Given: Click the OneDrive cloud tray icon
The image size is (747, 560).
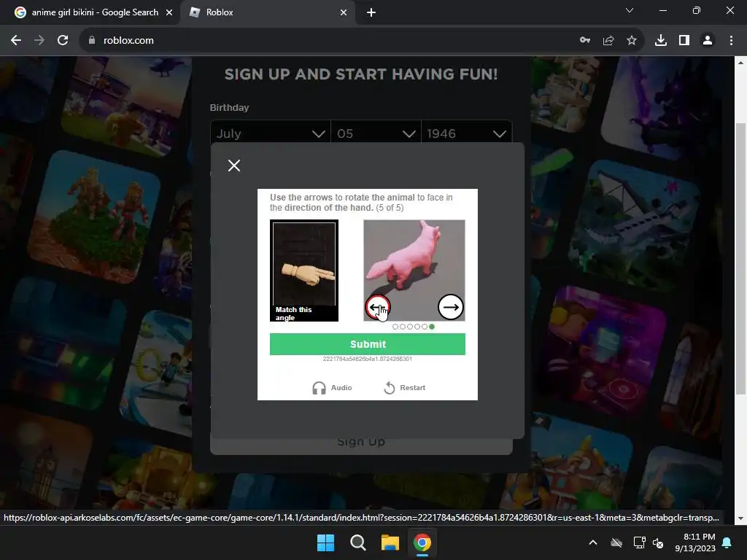Looking at the screenshot, I should click(616, 542).
